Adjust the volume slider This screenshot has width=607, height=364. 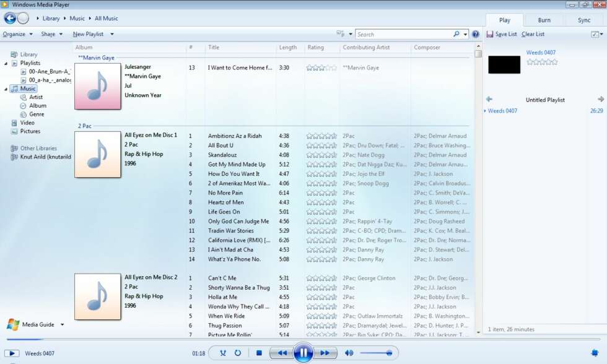[375, 353]
